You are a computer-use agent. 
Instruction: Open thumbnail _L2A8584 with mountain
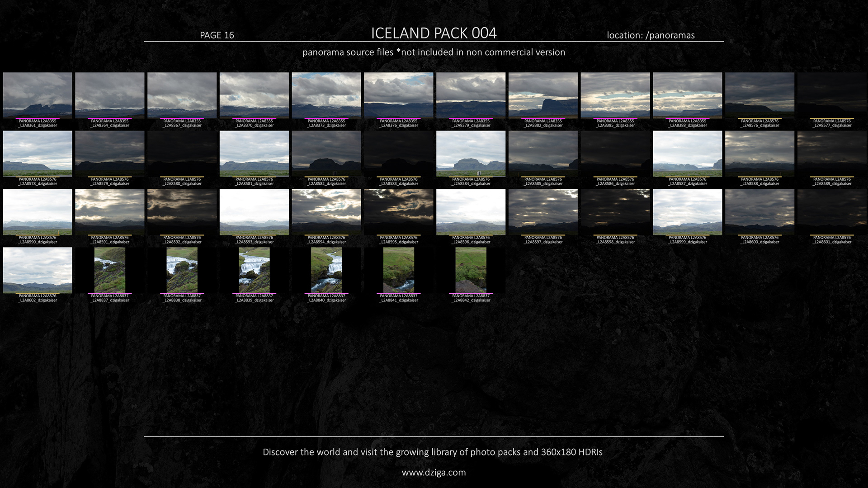[x=471, y=153]
